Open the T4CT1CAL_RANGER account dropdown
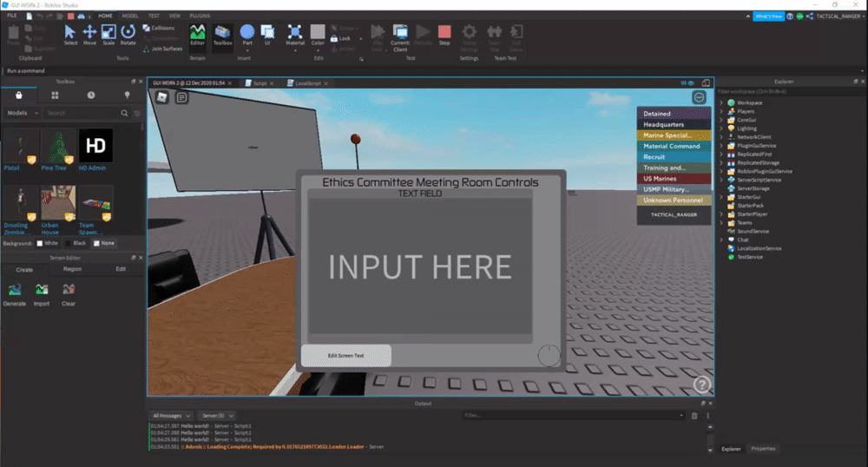 pyautogui.click(x=838, y=16)
